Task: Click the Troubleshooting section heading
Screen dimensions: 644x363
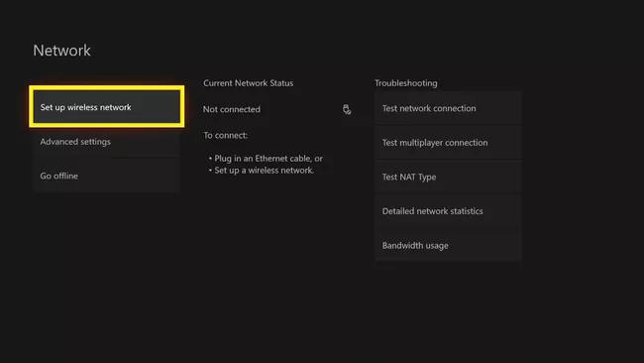Action: tap(406, 83)
